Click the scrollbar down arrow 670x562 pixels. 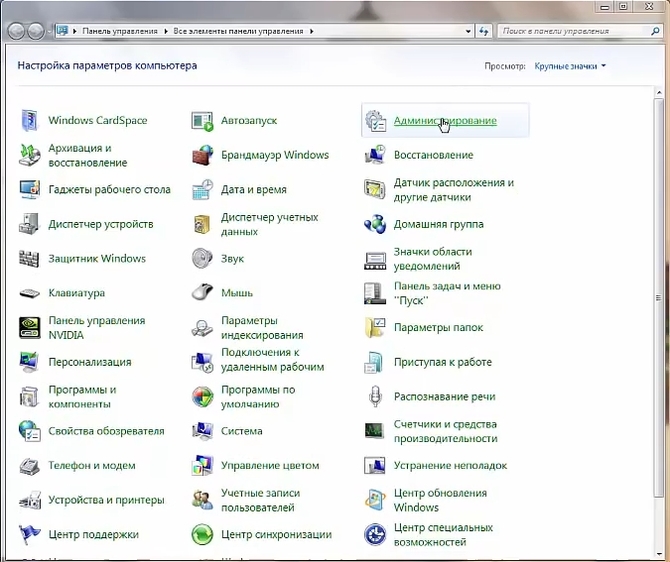point(658,554)
